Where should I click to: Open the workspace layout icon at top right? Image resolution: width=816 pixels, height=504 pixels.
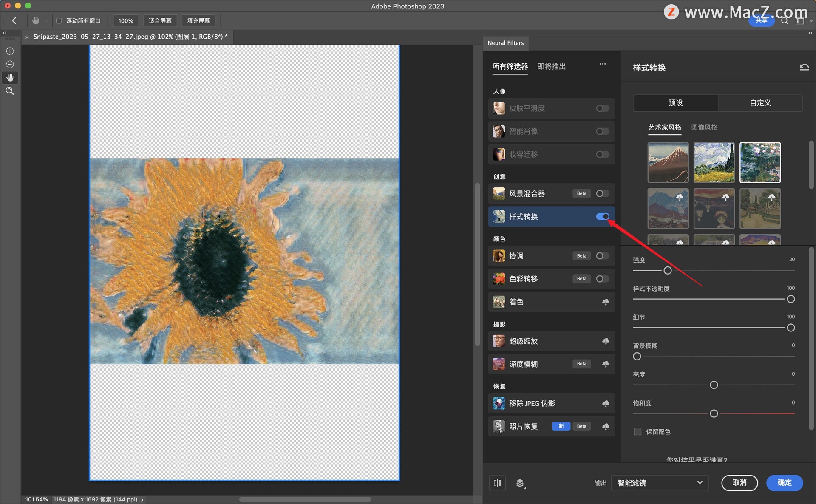coord(799,20)
